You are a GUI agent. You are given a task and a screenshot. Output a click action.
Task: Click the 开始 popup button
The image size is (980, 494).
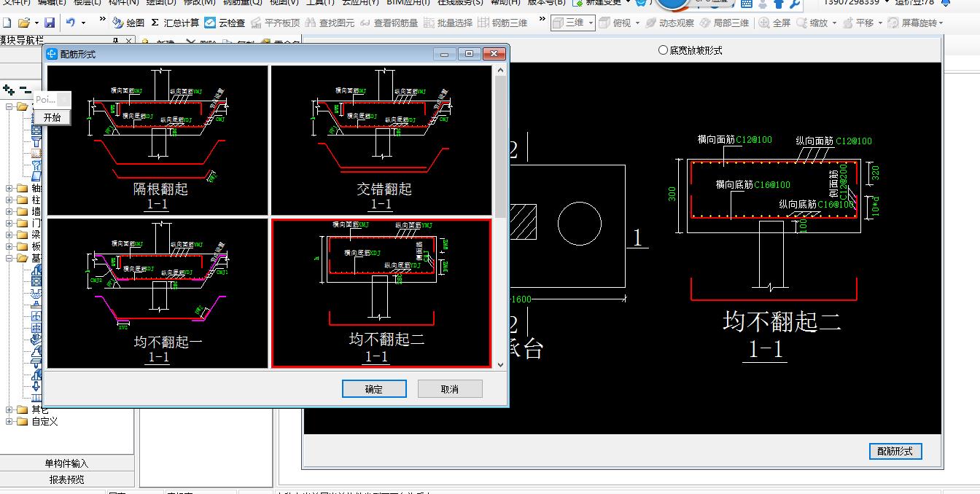(x=52, y=117)
